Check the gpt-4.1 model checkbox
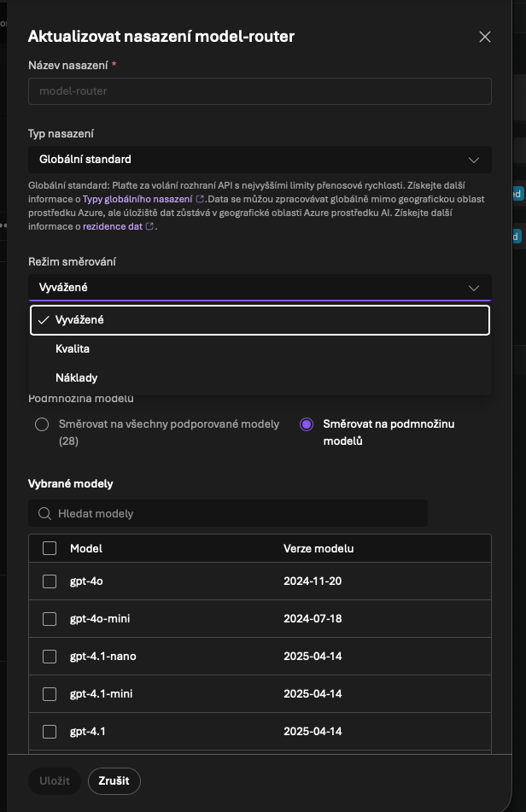The width and height of the screenshot is (526, 812). pos(50,731)
